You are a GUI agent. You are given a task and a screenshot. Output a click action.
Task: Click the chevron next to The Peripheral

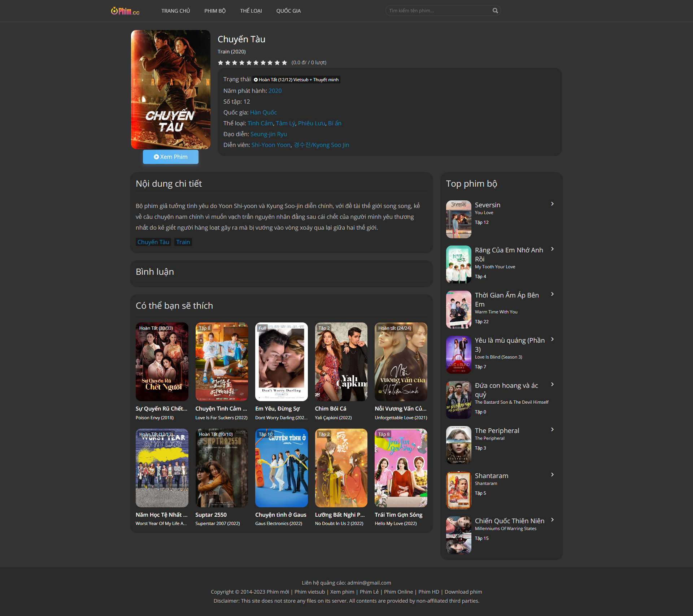[x=552, y=430]
